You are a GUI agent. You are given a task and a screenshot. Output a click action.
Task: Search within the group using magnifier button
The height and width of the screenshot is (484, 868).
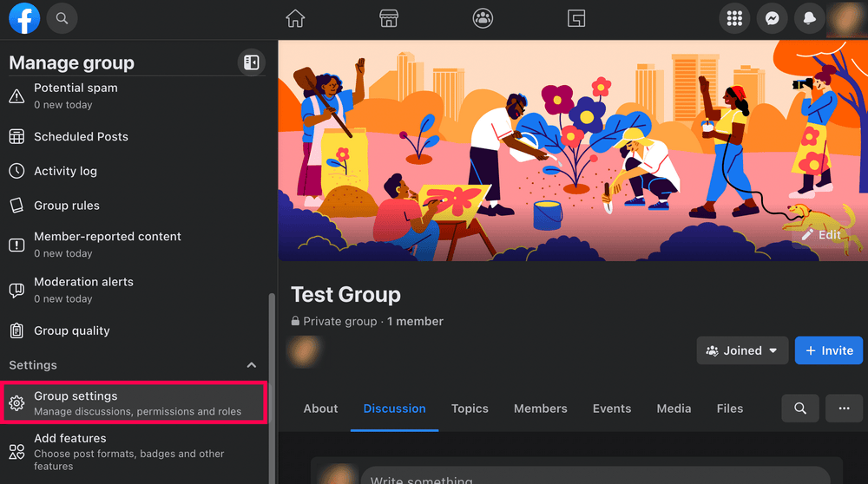[x=800, y=409]
